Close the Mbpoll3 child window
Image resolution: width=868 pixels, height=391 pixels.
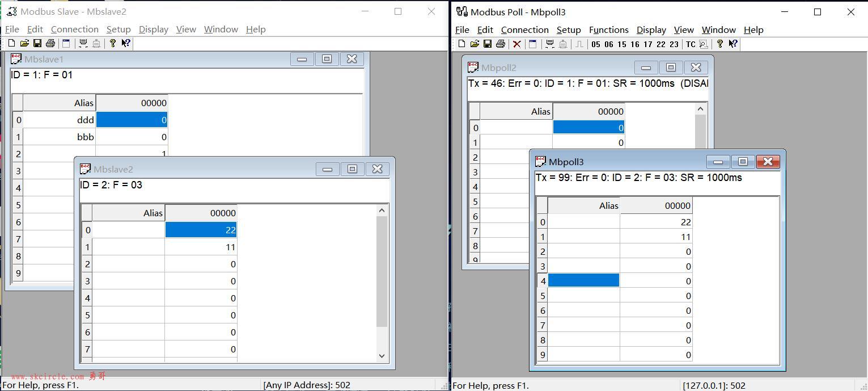[768, 162]
